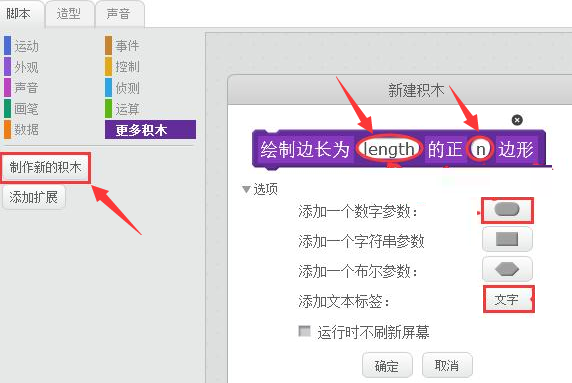
Task: Click the green 画笔 category color swatch
Action: pyautogui.click(x=7, y=109)
